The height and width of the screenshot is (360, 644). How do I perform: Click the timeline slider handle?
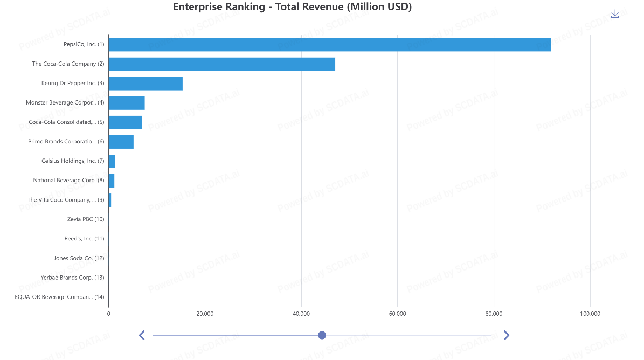coord(322,335)
